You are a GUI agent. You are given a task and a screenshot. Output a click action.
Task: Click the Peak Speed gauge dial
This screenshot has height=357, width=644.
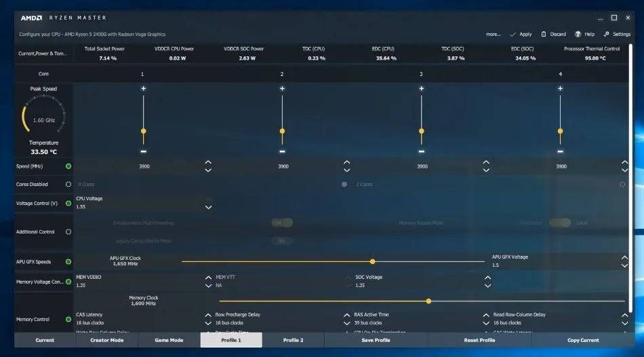pos(43,115)
